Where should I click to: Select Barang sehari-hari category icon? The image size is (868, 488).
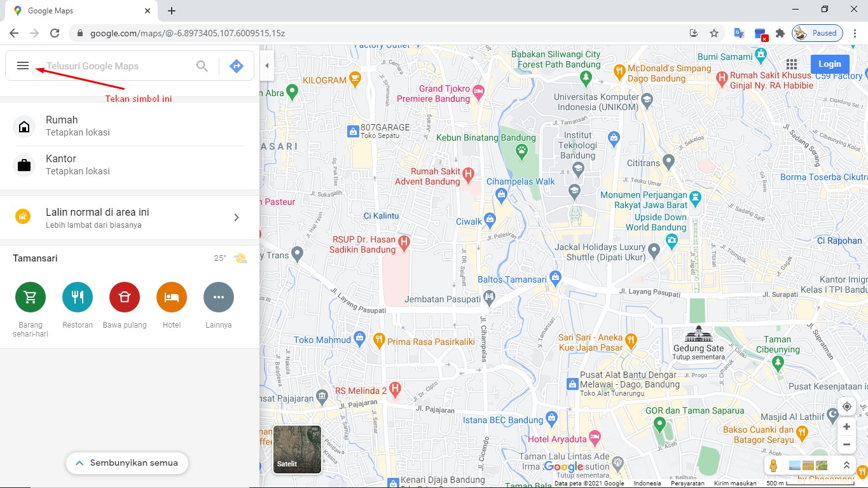tap(31, 297)
